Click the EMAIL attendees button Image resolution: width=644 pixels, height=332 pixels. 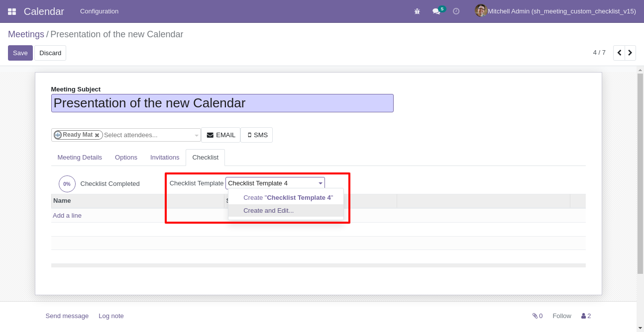pyautogui.click(x=221, y=135)
